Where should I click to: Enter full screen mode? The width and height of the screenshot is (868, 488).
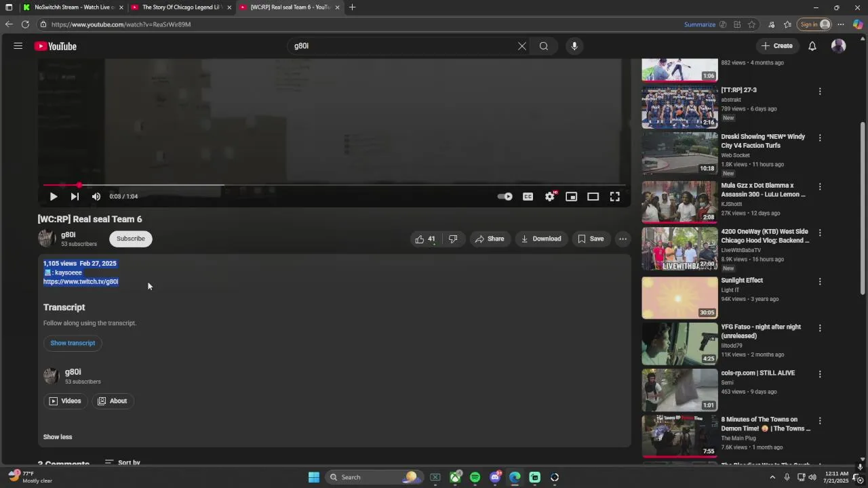(x=615, y=197)
